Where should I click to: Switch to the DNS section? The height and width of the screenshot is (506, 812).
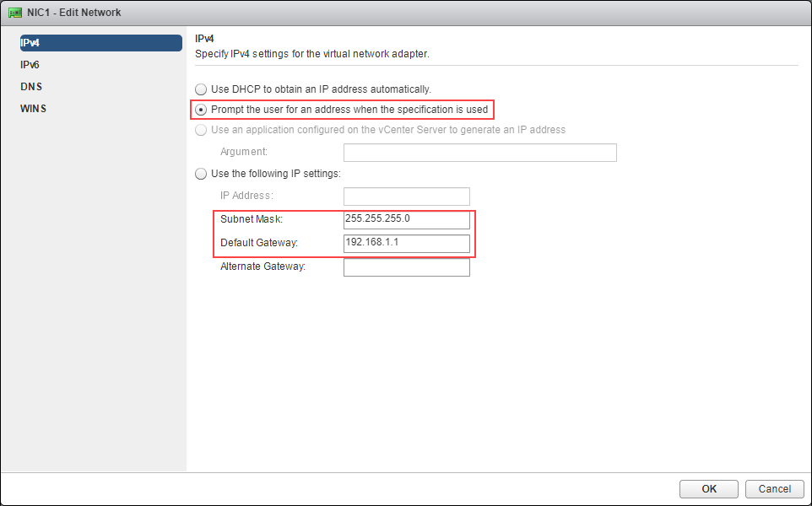tap(31, 86)
